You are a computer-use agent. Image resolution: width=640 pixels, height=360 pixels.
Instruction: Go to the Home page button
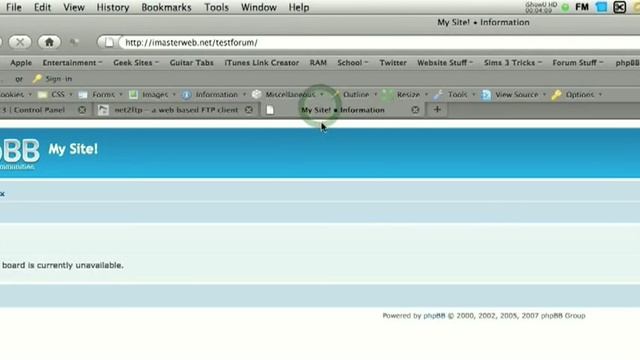(x=49, y=42)
